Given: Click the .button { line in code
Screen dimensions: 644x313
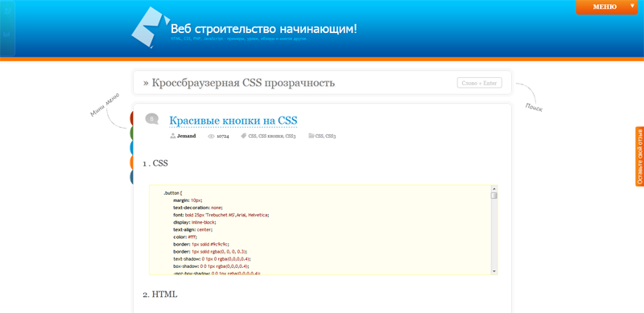Looking at the screenshot, I should (x=172, y=192).
